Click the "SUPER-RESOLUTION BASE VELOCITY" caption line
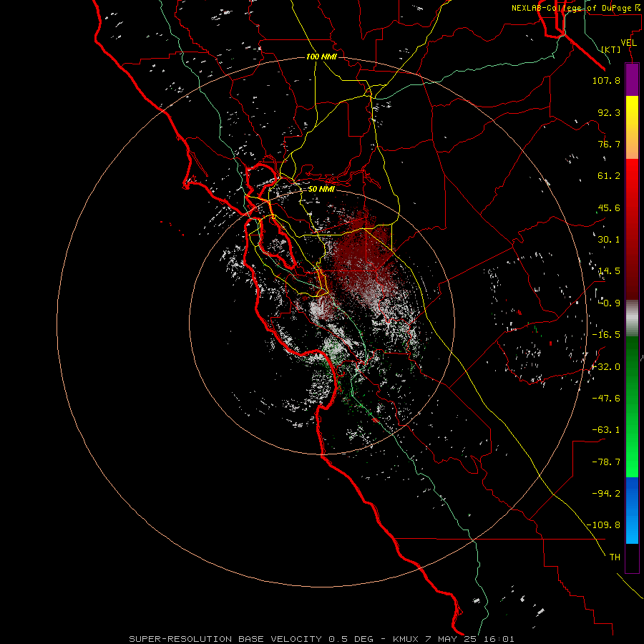 (321, 639)
